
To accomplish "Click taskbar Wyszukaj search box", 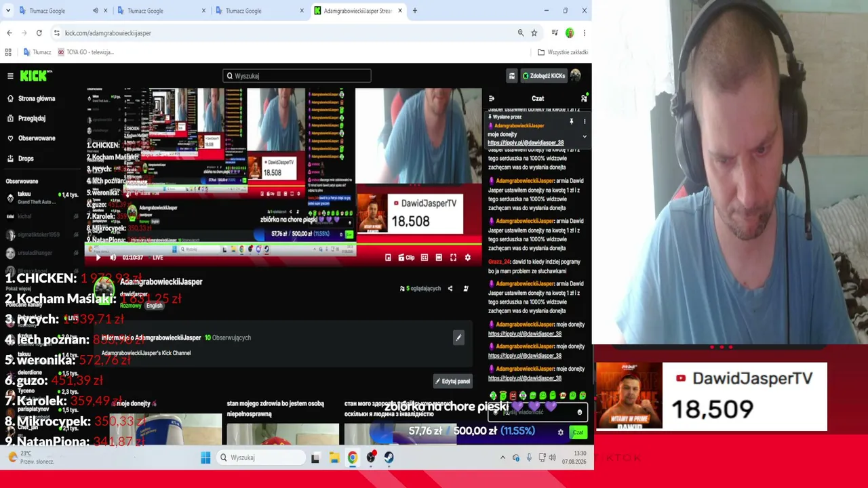I will (x=262, y=458).
